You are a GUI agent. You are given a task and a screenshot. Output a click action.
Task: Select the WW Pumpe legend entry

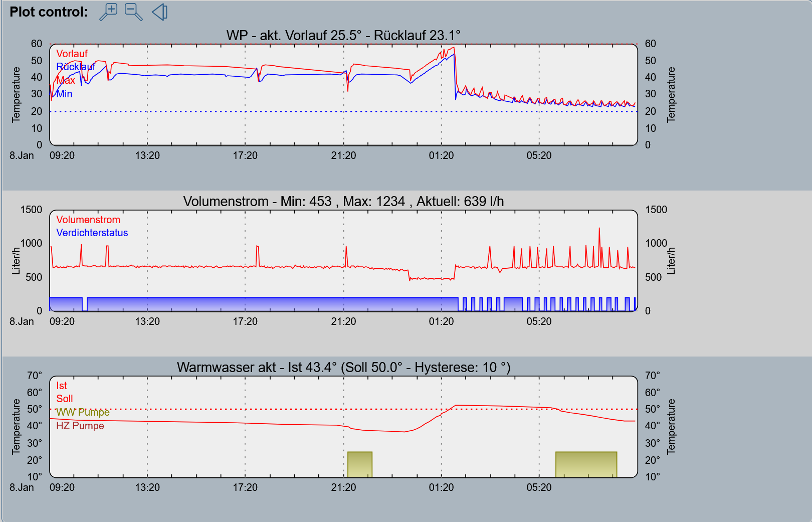point(83,412)
